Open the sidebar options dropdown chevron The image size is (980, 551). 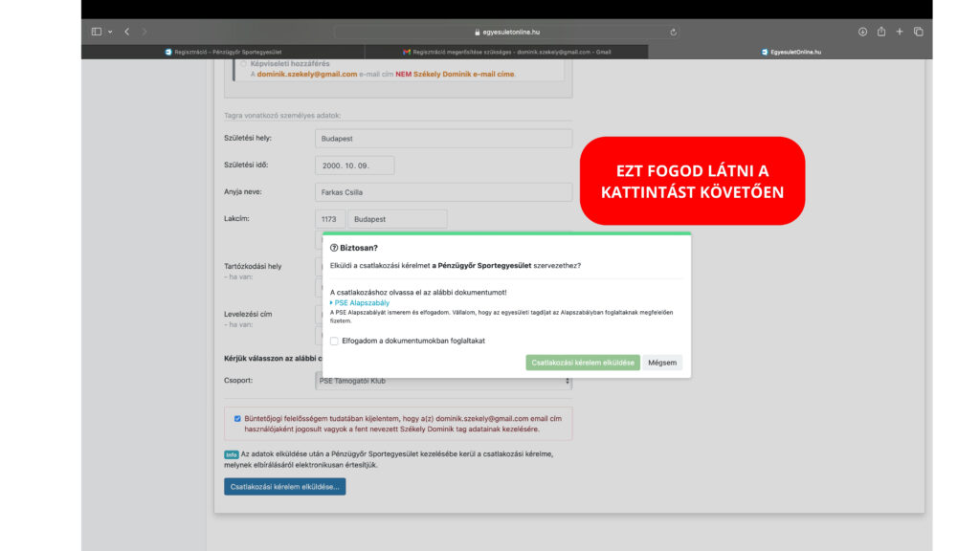coord(110,32)
